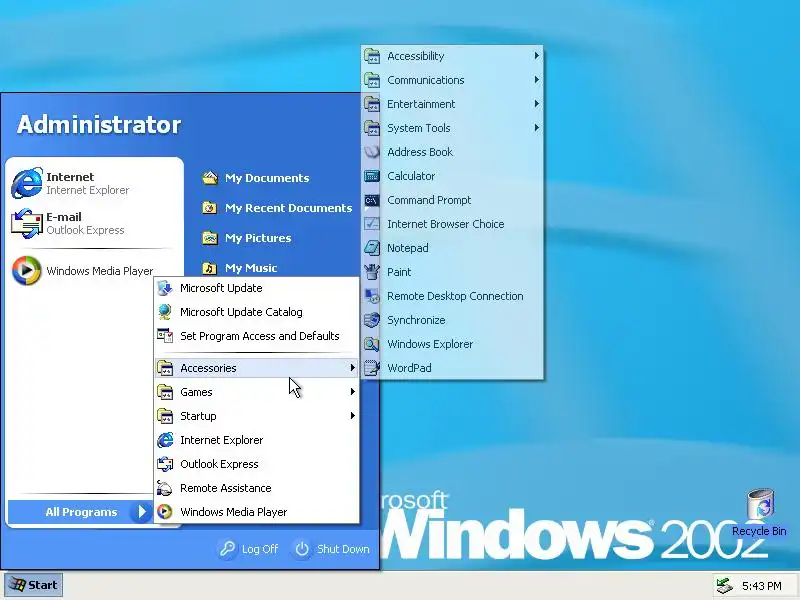Click the Windows Explorer magnifier icon
The width and height of the screenshot is (800, 600).
click(372, 344)
